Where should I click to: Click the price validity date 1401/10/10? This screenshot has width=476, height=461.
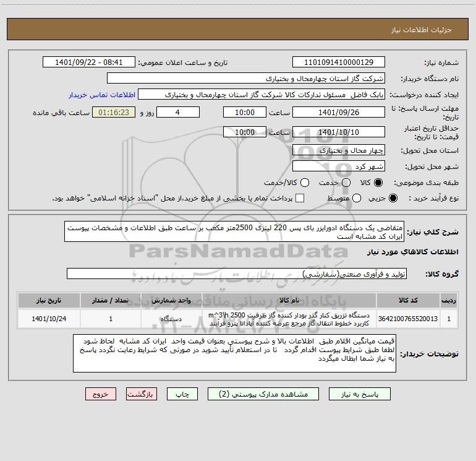[339, 132]
